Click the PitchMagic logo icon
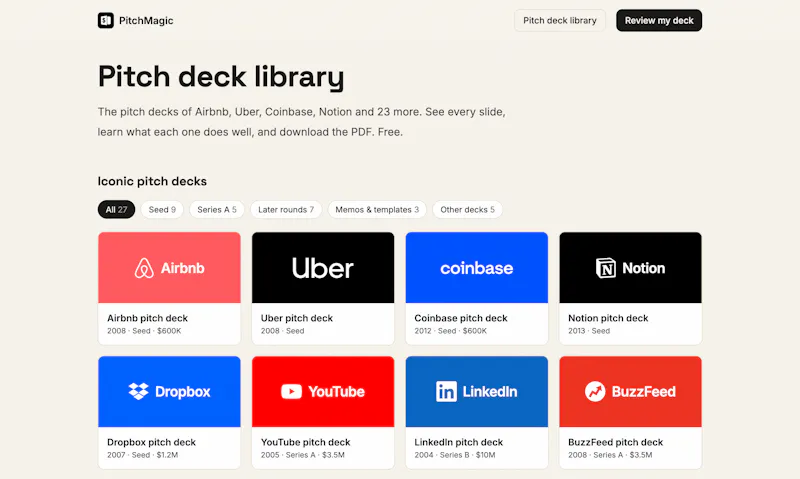Image resolution: width=800 pixels, height=479 pixels. tap(106, 20)
